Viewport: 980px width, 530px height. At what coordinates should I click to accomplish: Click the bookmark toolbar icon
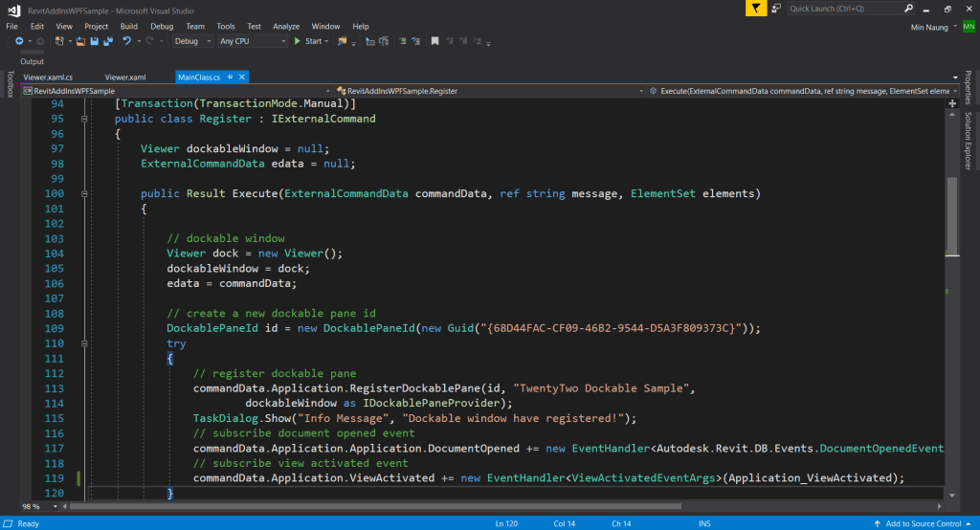tap(434, 41)
